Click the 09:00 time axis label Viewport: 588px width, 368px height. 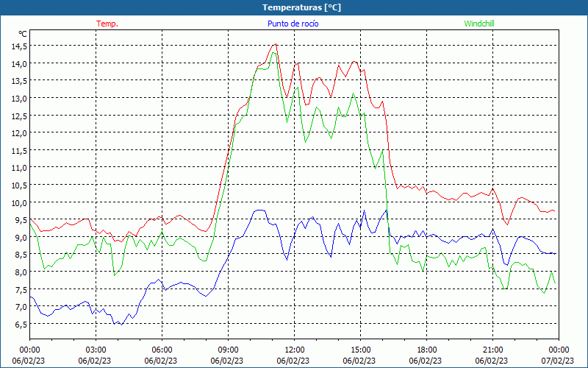point(229,350)
